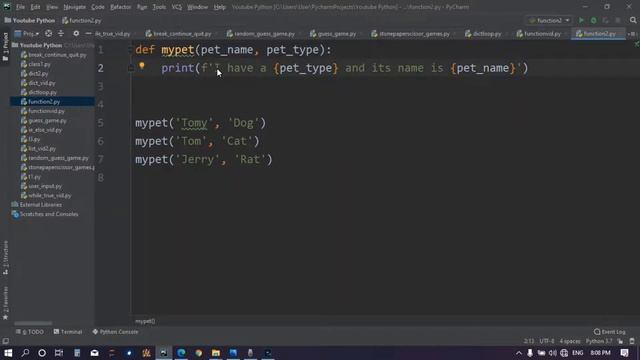This screenshot has height=360, width=640.
Task: Open the Run menu
Action: click(x=142, y=7)
